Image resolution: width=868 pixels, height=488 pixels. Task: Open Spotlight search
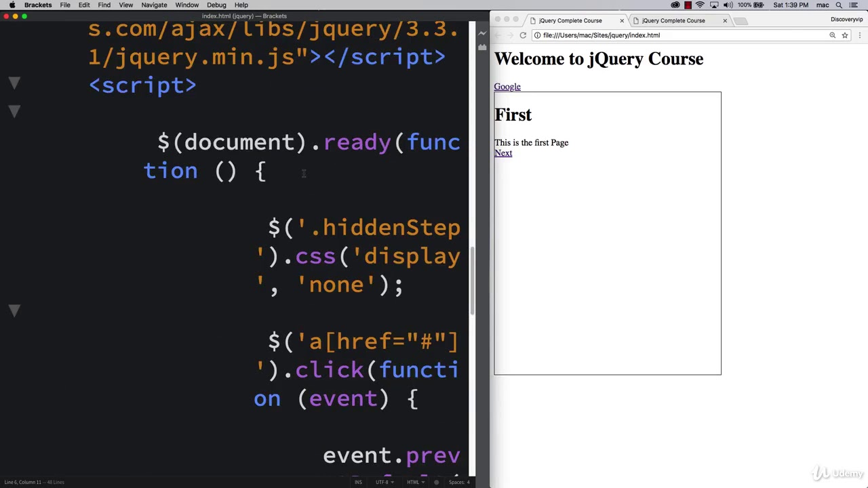pos(839,5)
